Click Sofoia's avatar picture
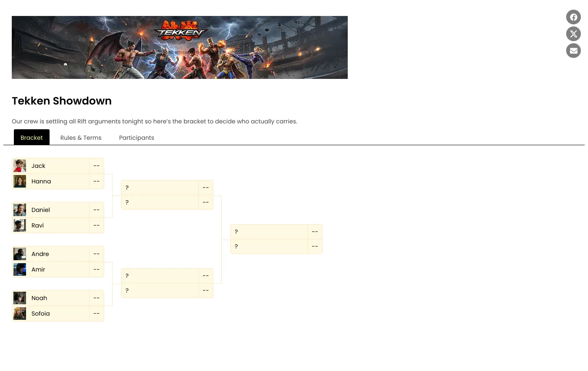This screenshot has height=371, width=588. (20, 314)
